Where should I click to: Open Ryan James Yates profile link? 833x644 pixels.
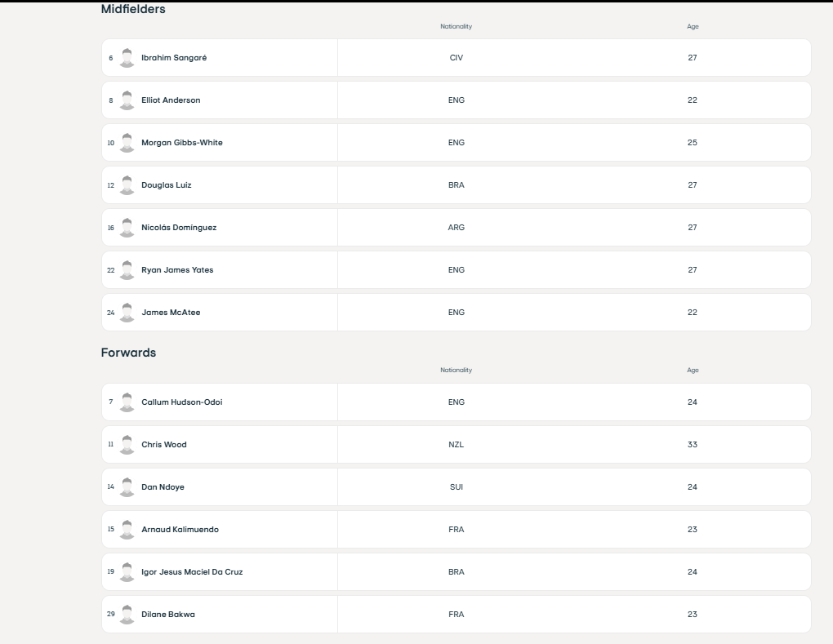pos(177,270)
